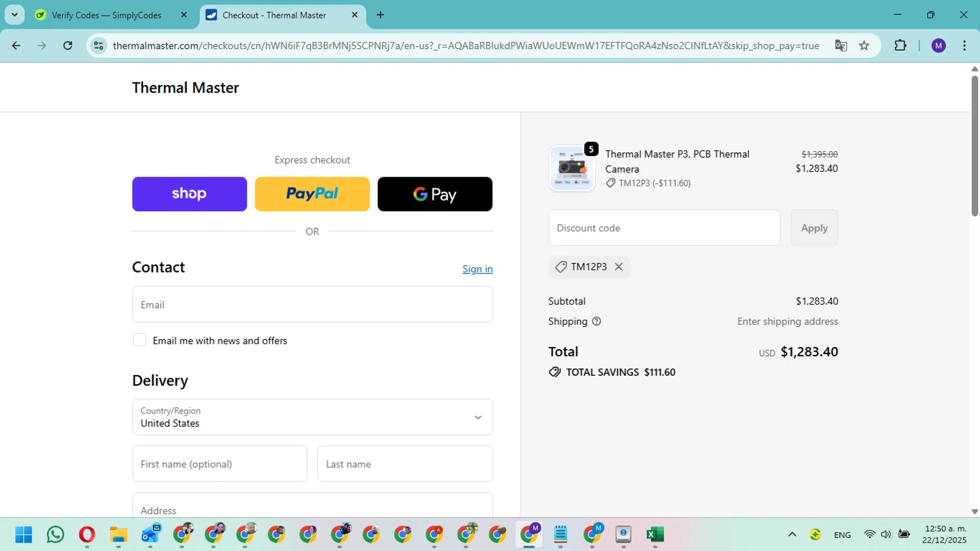Open a new browser tab
Screen dimensions: 980x551
(x=381, y=15)
